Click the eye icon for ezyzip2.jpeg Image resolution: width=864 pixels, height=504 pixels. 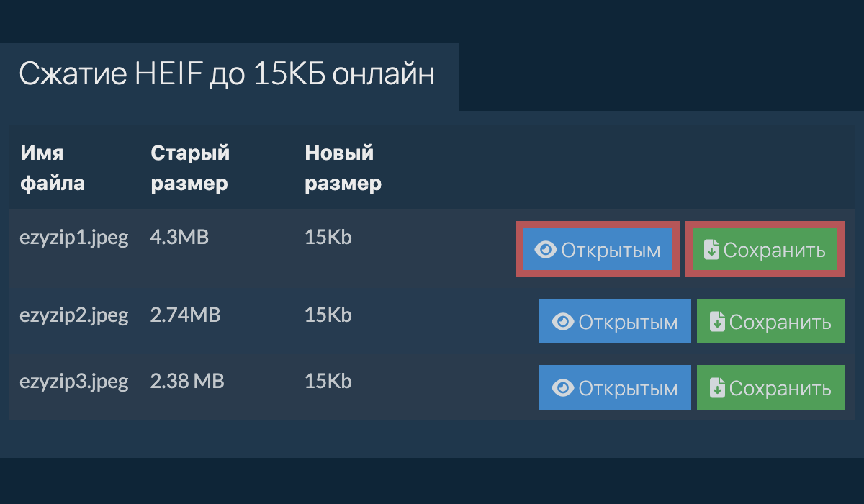click(x=563, y=322)
